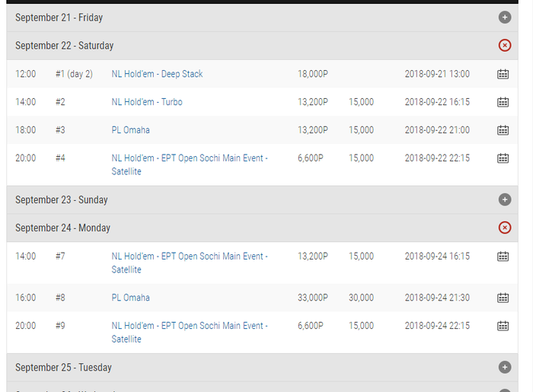Image resolution: width=533 pixels, height=392 pixels.
Task: Collapse September 22 - Saturday with red X
Action: click(x=504, y=46)
